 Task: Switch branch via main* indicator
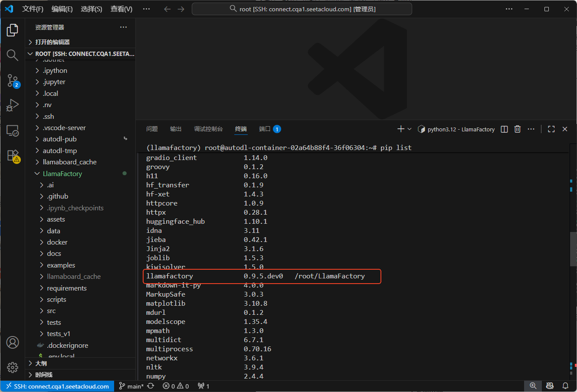[x=131, y=386]
